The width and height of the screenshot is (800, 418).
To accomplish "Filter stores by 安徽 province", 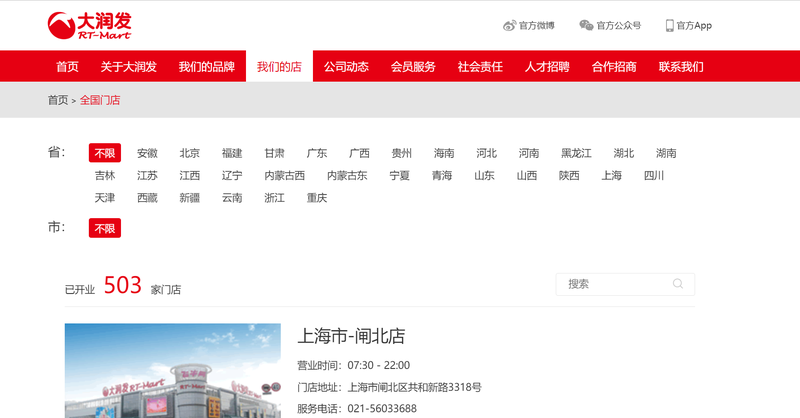I will coord(147,153).
